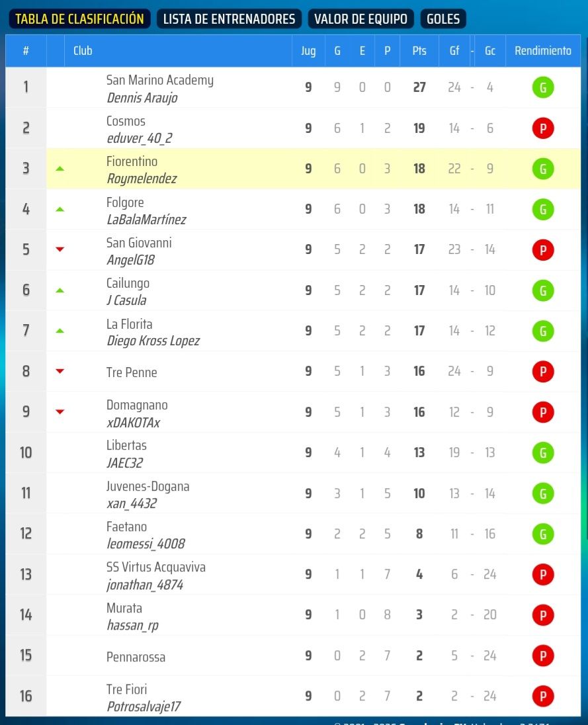Click Libertas green G form icon

[x=543, y=452]
